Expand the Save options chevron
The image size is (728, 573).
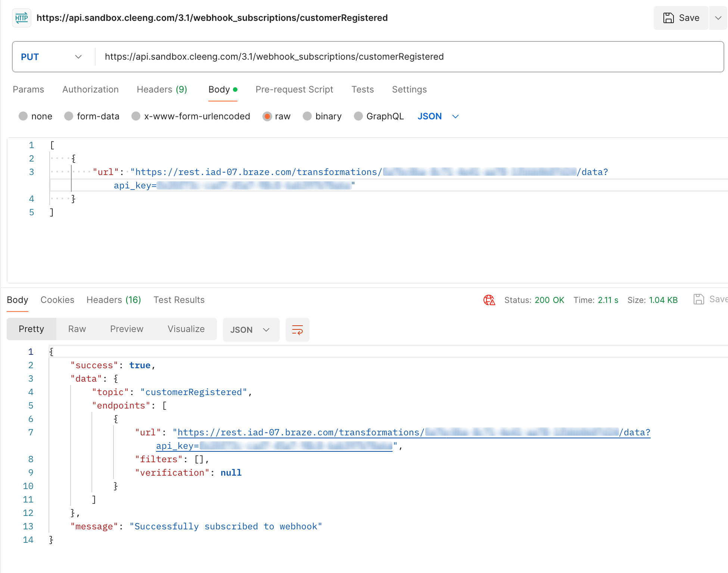coord(718,18)
